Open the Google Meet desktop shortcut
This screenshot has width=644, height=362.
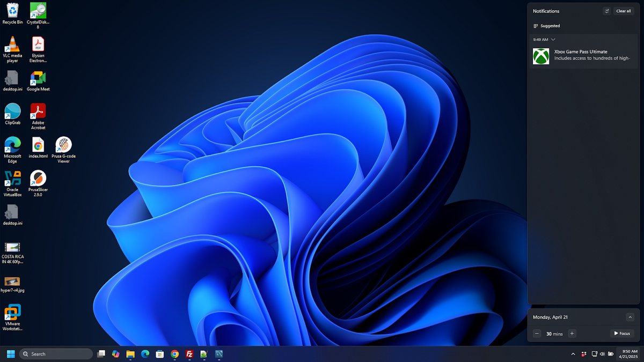pyautogui.click(x=38, y=80)
